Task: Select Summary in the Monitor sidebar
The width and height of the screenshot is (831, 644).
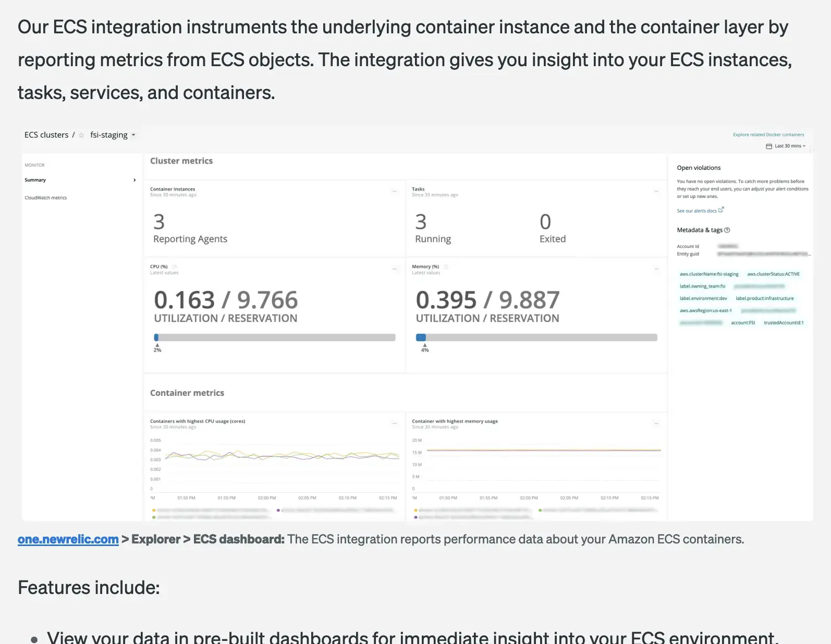Action: point(35,180)
